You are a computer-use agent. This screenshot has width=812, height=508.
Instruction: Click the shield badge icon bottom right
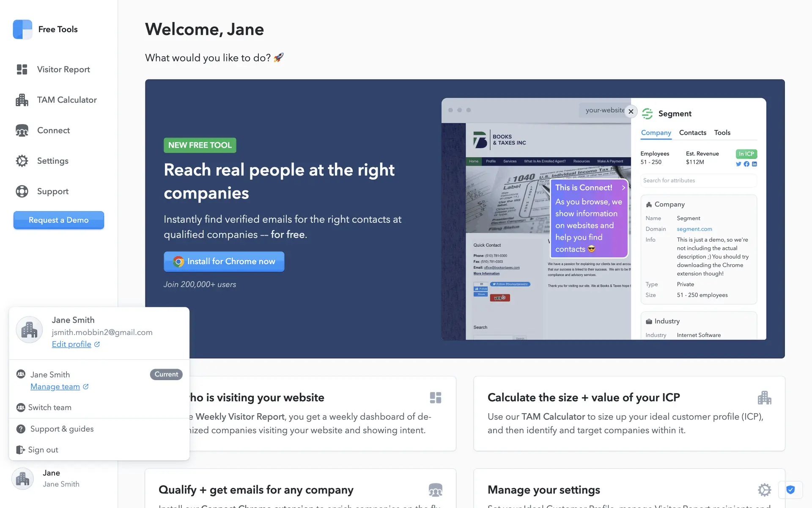tap(790, 490)
